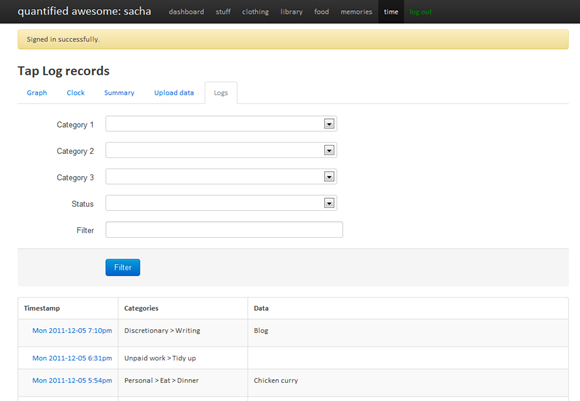Switch to the Graph tab

[x=37, y=93]
